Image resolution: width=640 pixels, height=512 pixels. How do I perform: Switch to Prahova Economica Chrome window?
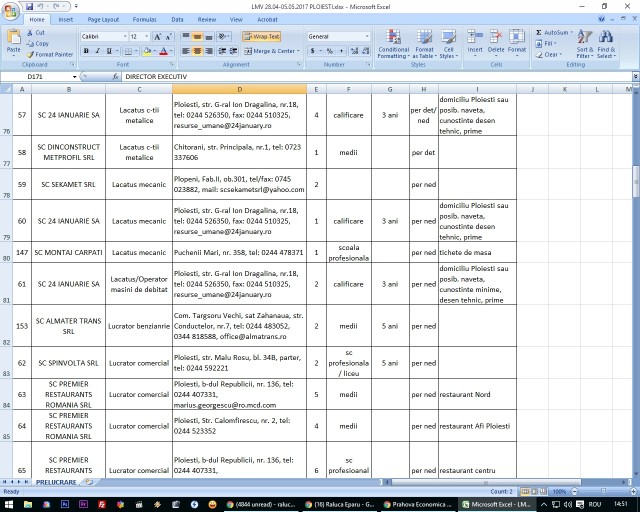coord(417,505)
